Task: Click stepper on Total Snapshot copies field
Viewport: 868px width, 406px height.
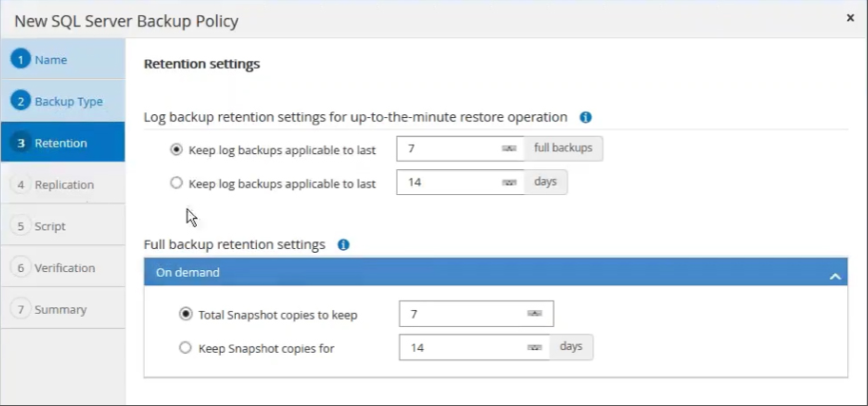Action: [534, 314]
